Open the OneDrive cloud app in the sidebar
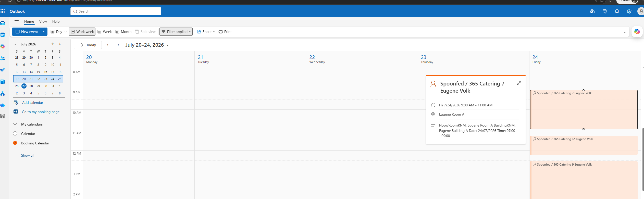The image size is (644, 199). point(3,105)
